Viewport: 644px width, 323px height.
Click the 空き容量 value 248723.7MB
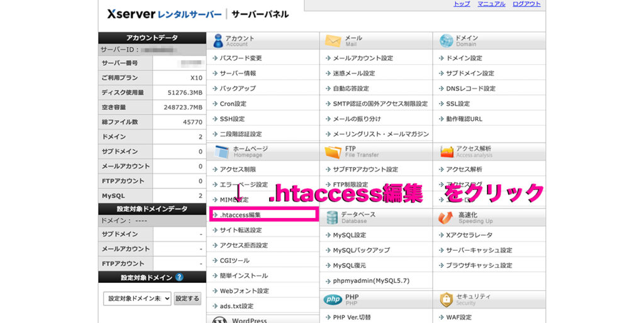[183, 107]
